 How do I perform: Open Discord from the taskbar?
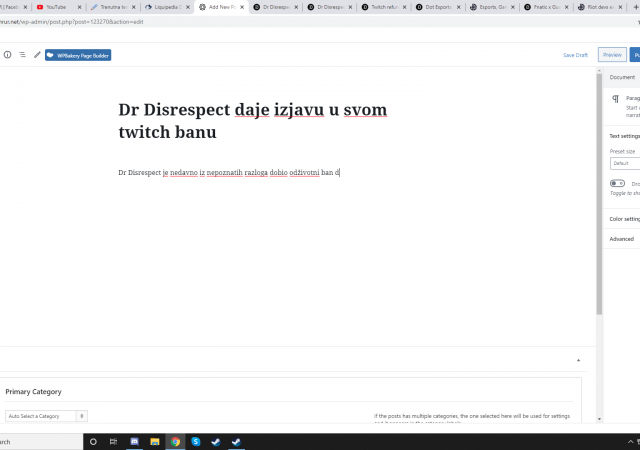coord(134,441)
